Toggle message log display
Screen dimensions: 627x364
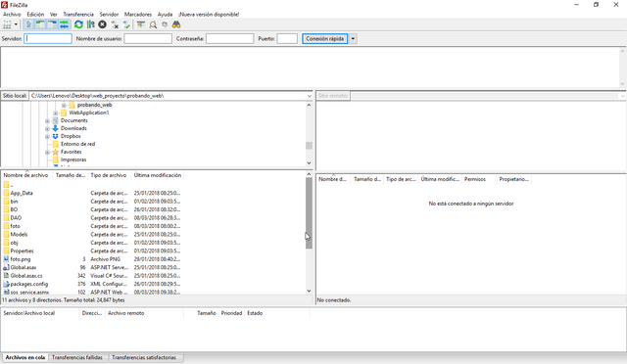28,24
